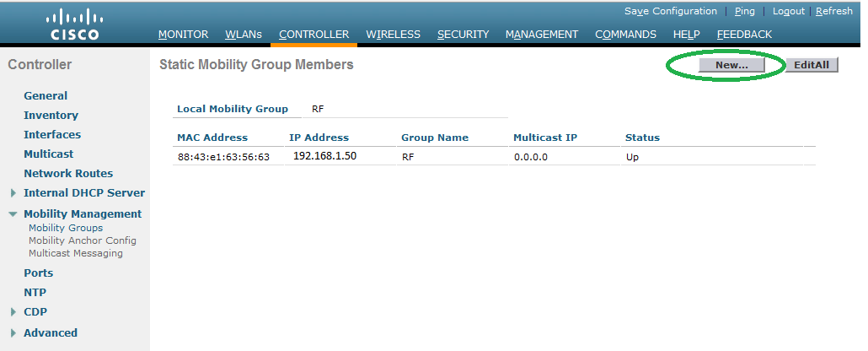
Task: Expand the Internal DHCP Server arrow
Action: pyautogui.click(x=13, y=193)
